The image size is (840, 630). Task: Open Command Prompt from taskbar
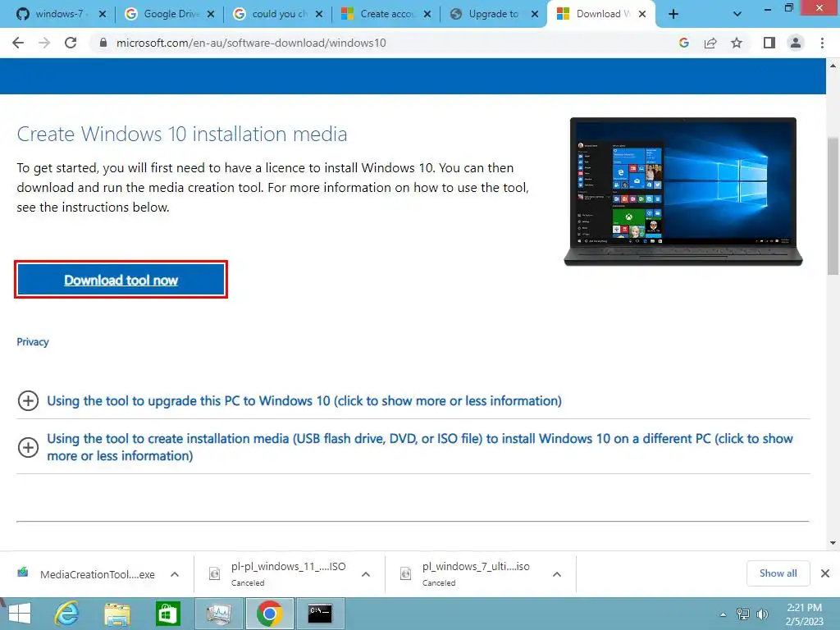pyautogui.click(x=320, y=614)
